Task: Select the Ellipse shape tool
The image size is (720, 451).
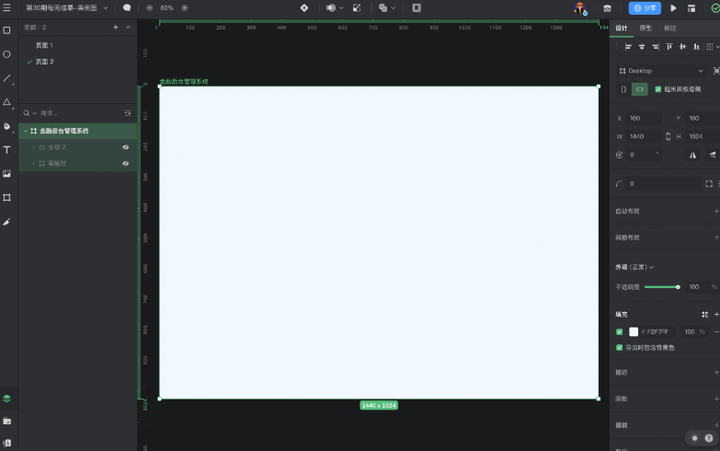Action: coord(7,54)
